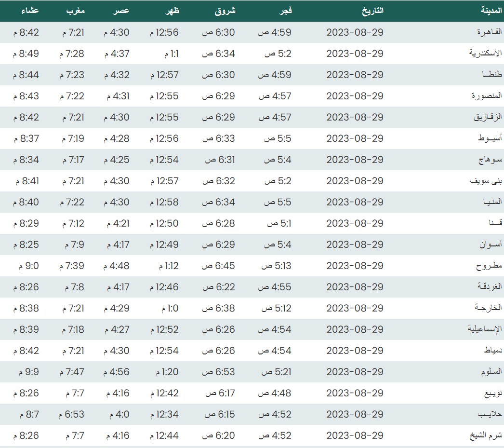Click the عشاء column header
Viewport: 504px width, 448px height.
[30, 11]
